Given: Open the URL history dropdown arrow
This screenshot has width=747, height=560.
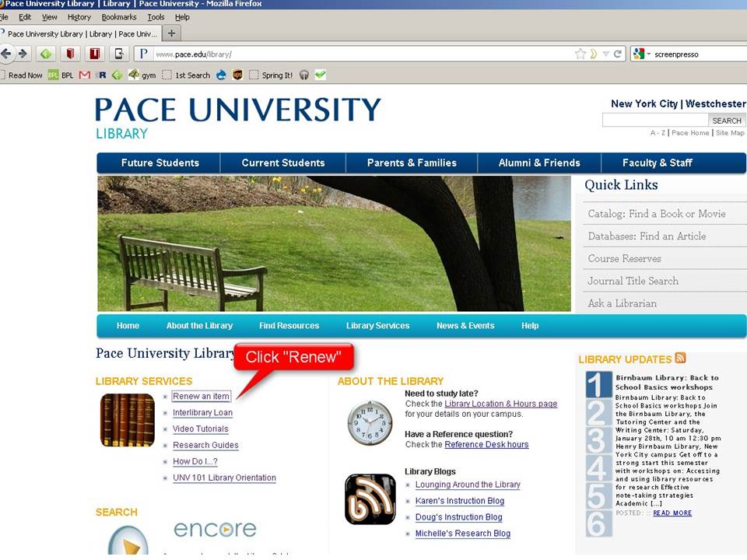Looking at the screenshot, I should point(606,54).
